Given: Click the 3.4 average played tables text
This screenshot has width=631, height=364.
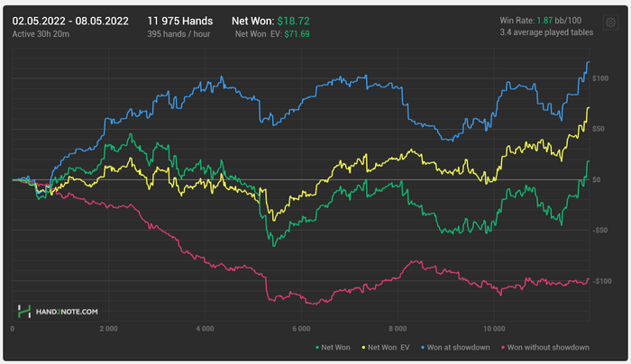Looking at the screenshot, I should point(546,32).
